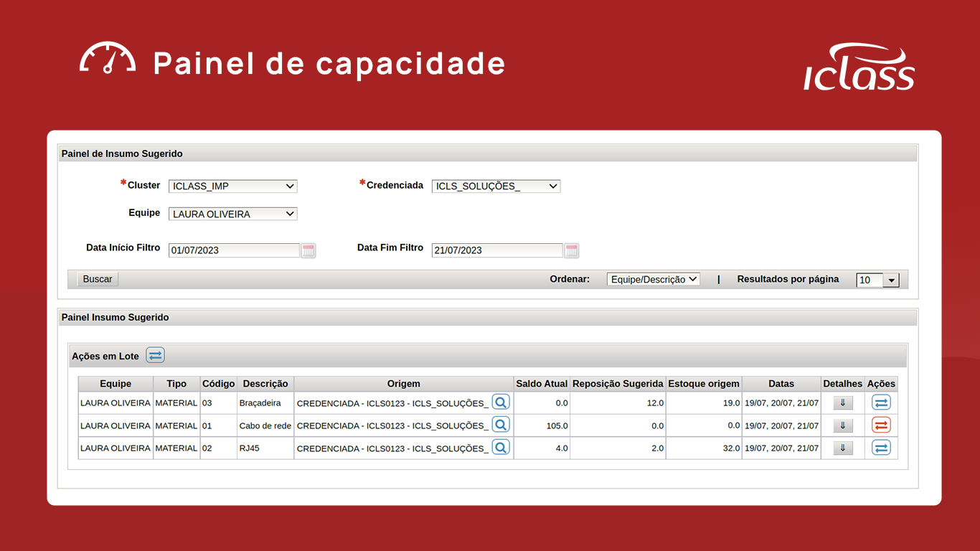Click inside the Data Início Filtro date field
The width and height of the screenshot is (980, 551).
(230, 250)
